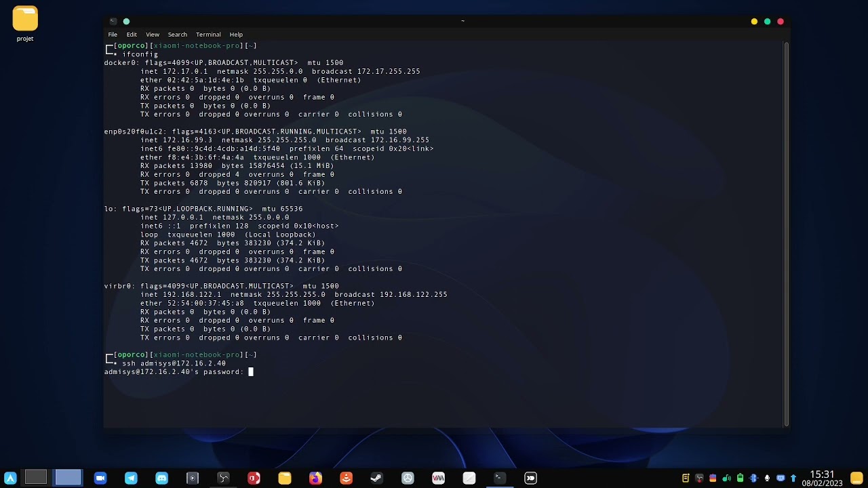
Task: Open the File menu in terminal
Action: 113,35
